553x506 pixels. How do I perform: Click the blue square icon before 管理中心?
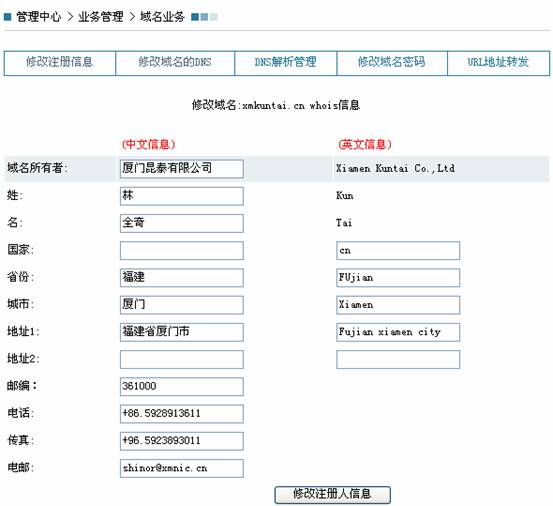tap(7, 17)
